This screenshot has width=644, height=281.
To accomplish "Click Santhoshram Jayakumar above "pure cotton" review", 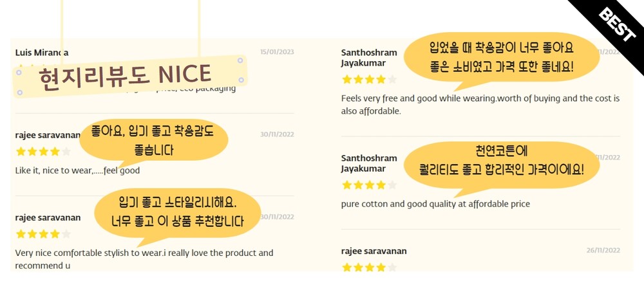I will coord(369,163).
